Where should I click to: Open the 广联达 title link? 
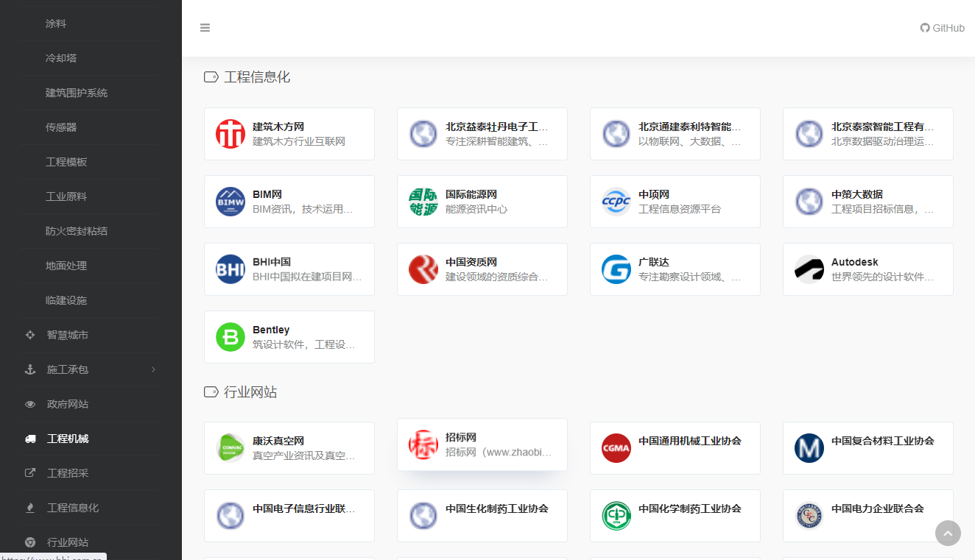654,262
